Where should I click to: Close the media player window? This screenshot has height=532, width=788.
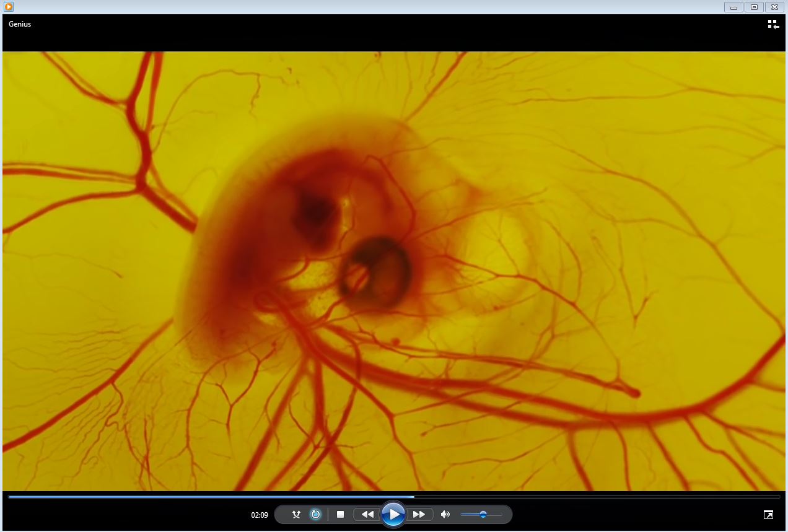coord(774,7)
